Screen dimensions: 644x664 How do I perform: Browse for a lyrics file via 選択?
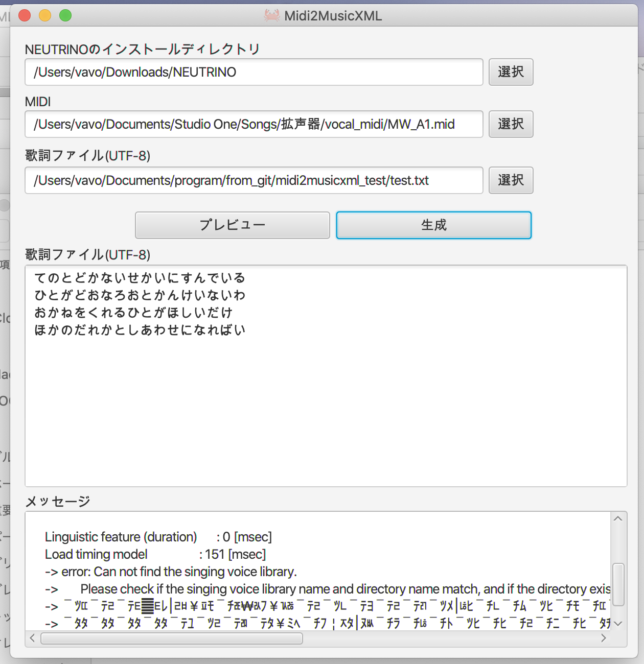tap(511, 180)
